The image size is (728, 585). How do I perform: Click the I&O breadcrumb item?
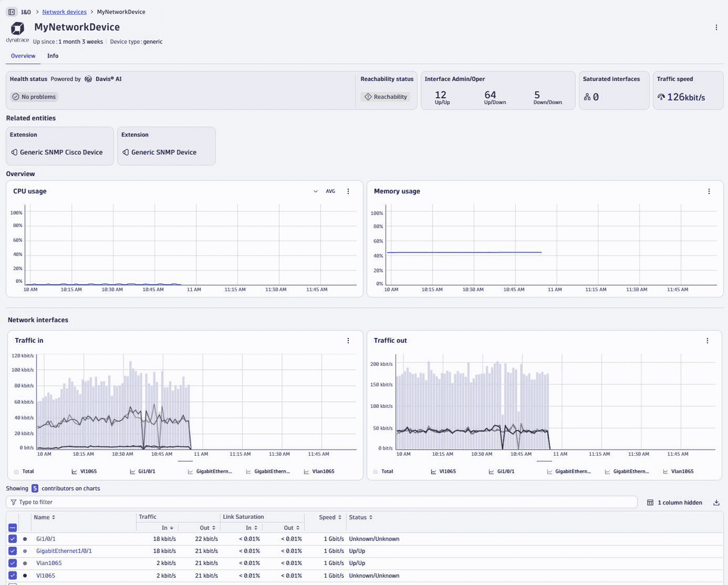point(26,12)
